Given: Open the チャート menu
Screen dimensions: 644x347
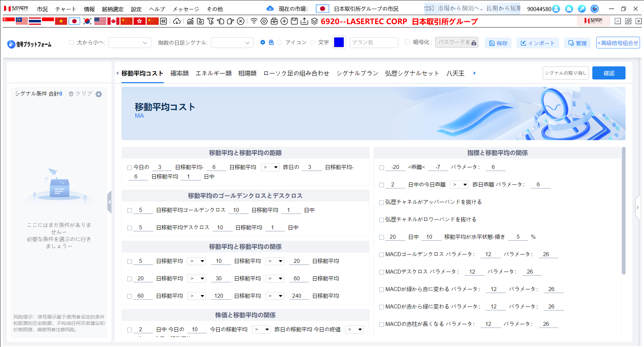Looking at the screenshot, I should 66,9.
